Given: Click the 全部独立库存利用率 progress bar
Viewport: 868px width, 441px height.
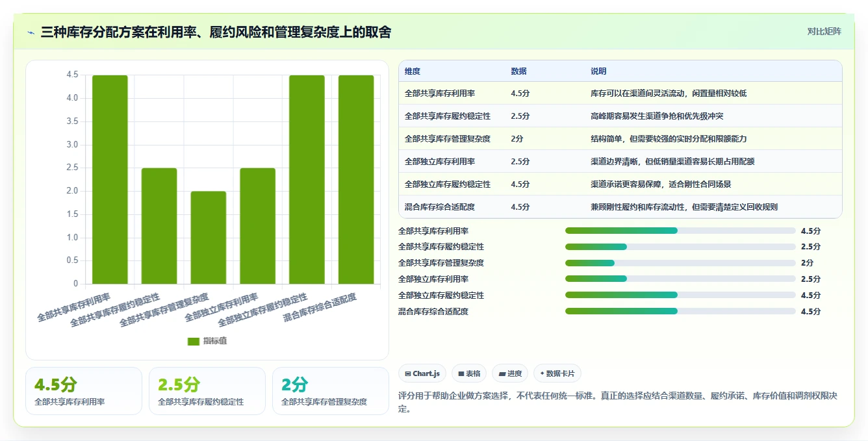Looking at the screenshot, I should [x=680, y=279].
